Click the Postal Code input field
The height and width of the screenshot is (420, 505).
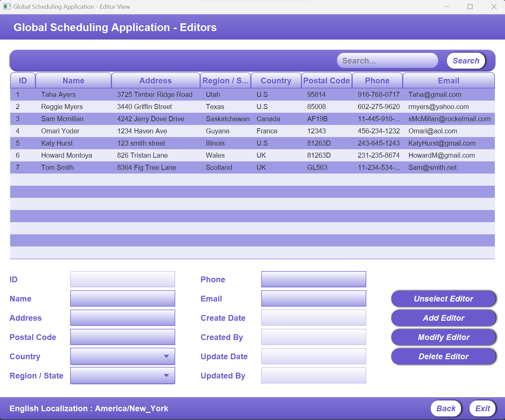122,337
